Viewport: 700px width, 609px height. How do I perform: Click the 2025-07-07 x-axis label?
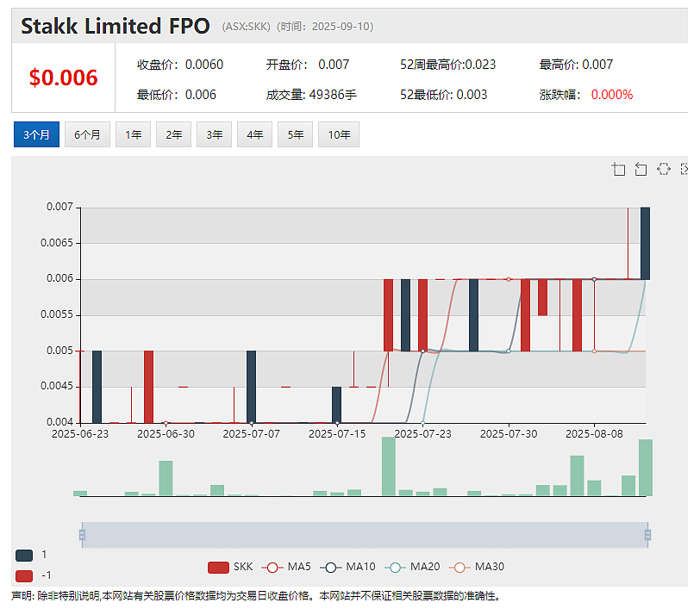coord(252,433)
